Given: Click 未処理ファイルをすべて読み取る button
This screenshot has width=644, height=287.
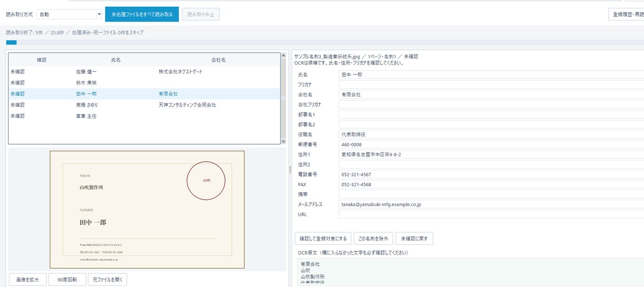Looking at the screenshot, I should pyautogui.click(x=142, y=14).
